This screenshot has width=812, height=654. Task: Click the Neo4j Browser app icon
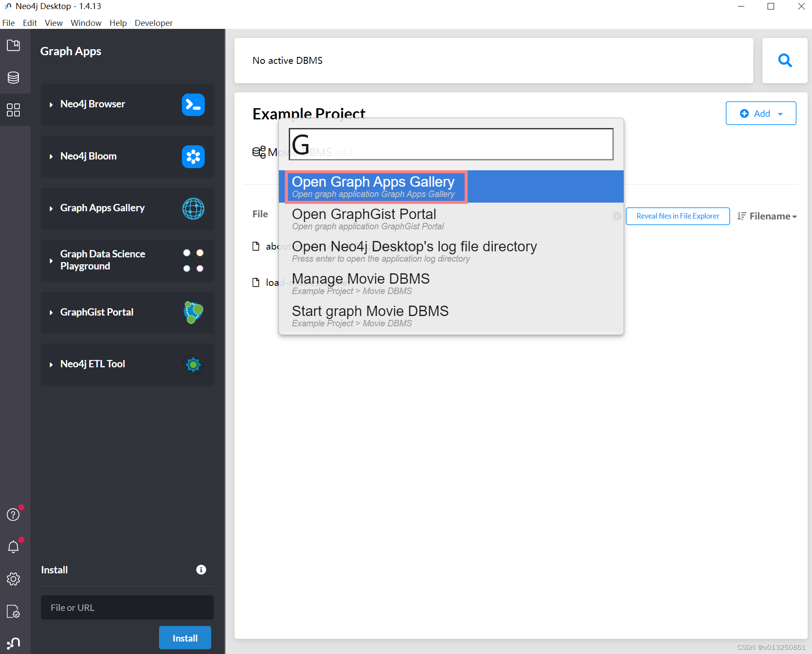pos(193,105)
